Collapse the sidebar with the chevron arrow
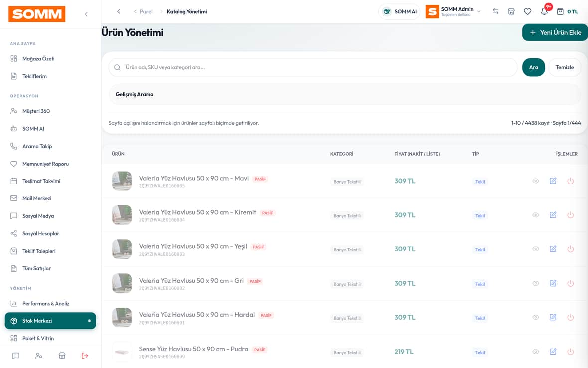 pos(86,14)
